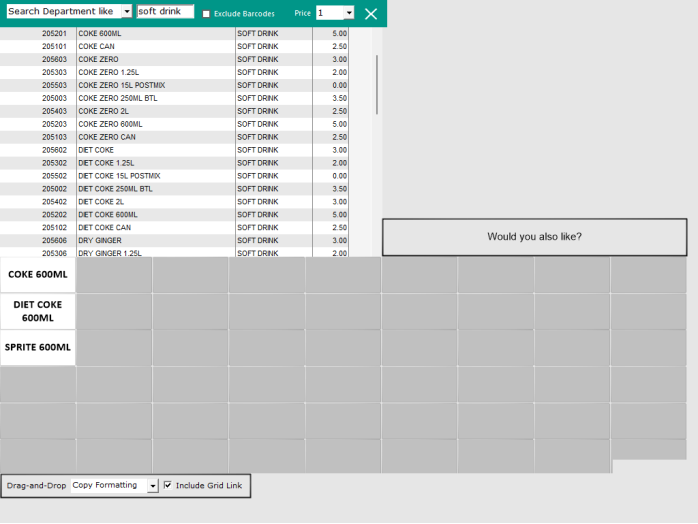
Task: Select the DIET COKE 600ML grid button
Action: click(38, 311)
